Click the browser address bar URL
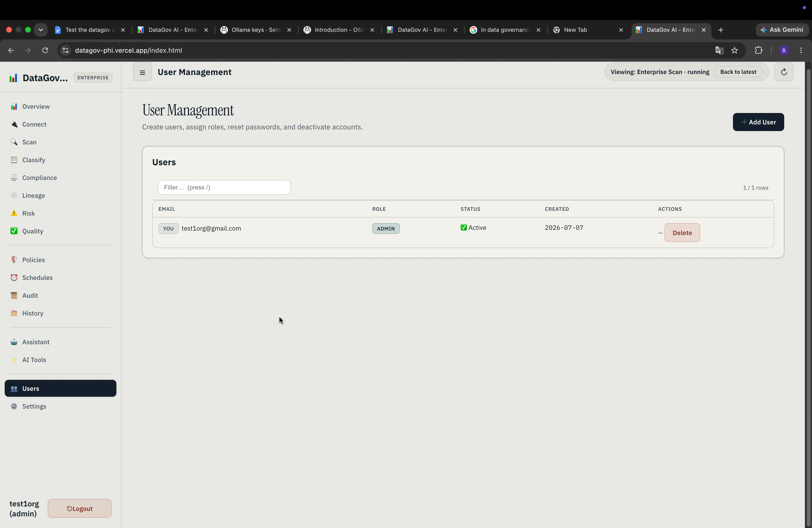The width and height of the screenshot is (812, 528). click(x=128, y=51)
